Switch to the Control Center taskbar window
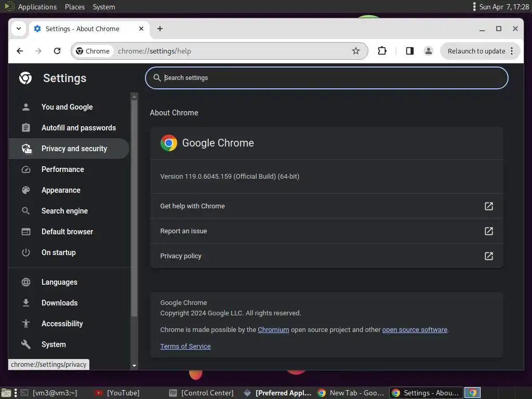 (x=202, y=393)
